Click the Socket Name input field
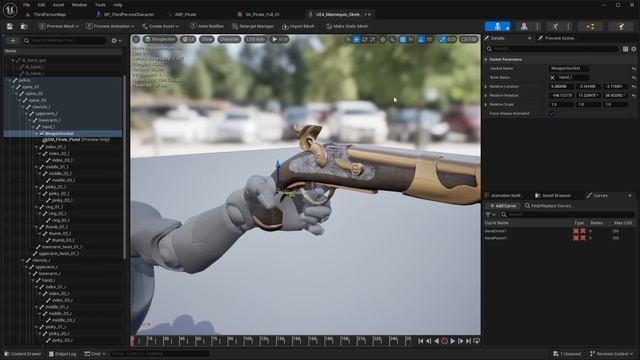The width and height of the screenshot is (640, 360). [569, 69]
